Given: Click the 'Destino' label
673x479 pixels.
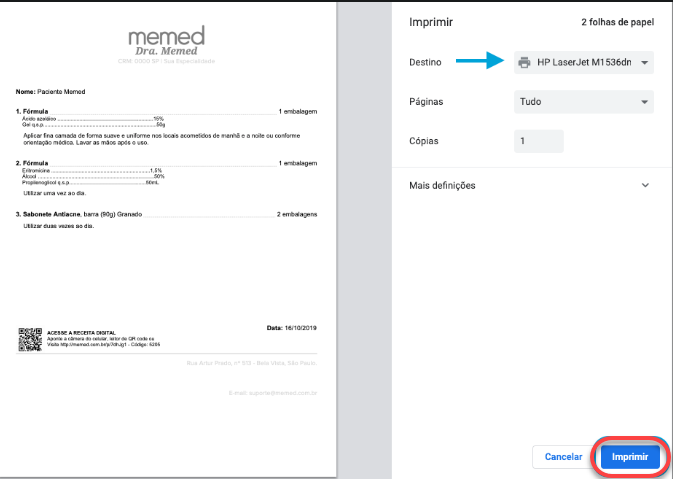Looking at the screenshot, I should click(x=425, y=62).
